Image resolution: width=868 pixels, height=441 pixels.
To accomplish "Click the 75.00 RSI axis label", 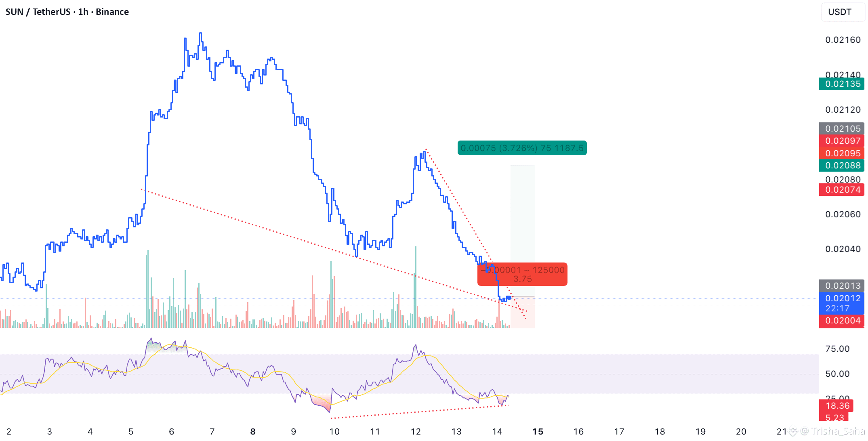I will pyautogui.click(x=837, y=349).
